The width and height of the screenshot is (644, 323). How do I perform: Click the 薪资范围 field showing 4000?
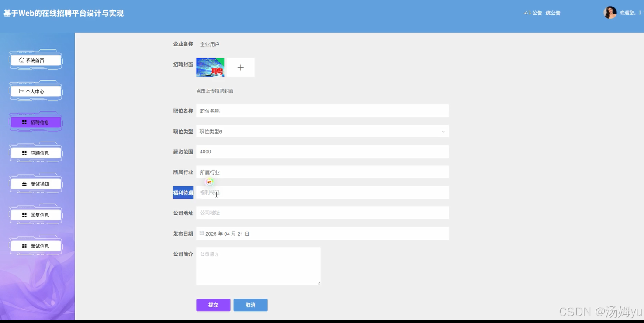[x=322, y=151]
